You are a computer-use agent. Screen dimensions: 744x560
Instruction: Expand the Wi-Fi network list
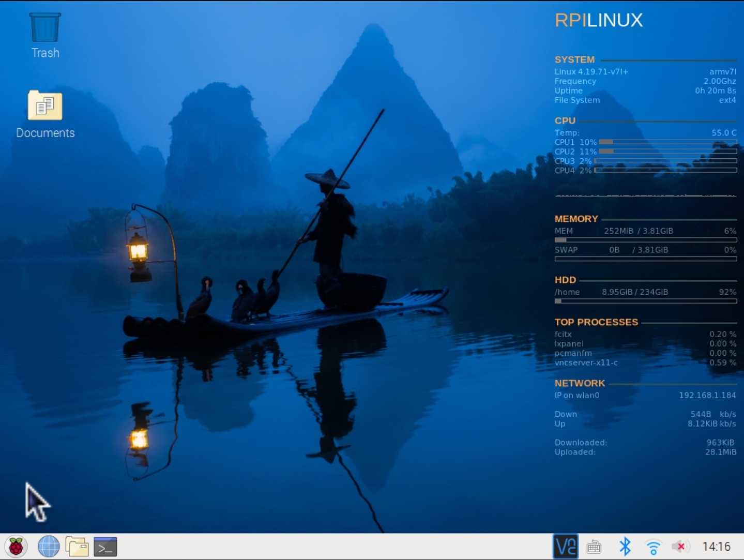coord(654,547)
